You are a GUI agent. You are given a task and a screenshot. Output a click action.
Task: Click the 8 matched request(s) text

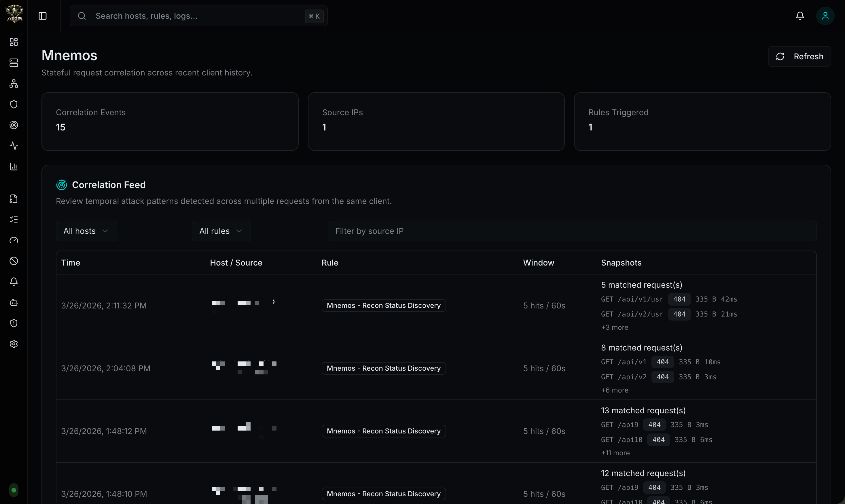(642, 348)
